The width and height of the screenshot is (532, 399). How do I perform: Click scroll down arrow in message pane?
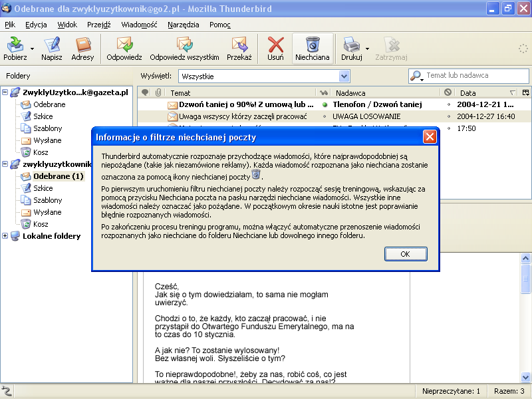point(525,377)
